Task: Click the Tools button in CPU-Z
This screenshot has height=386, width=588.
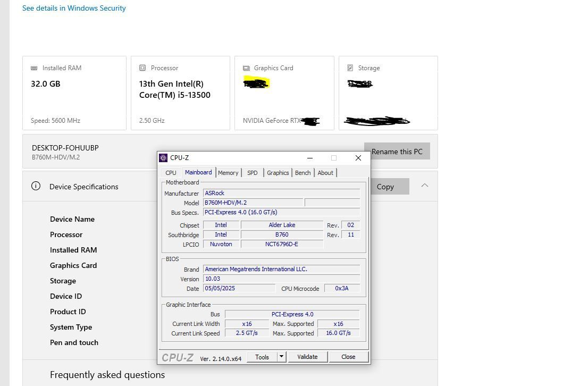Action: (262, 357)
